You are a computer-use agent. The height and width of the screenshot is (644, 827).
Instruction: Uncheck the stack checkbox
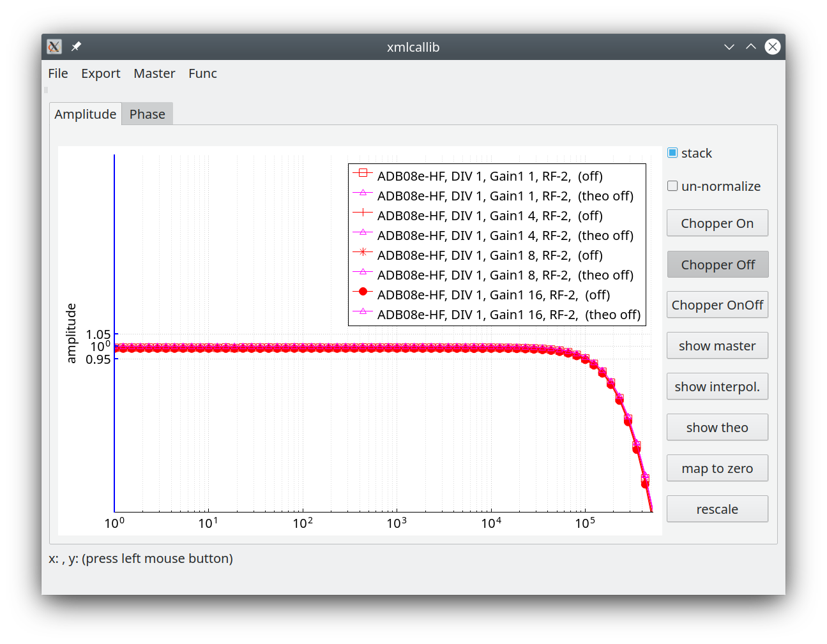[x=672, y=153]
